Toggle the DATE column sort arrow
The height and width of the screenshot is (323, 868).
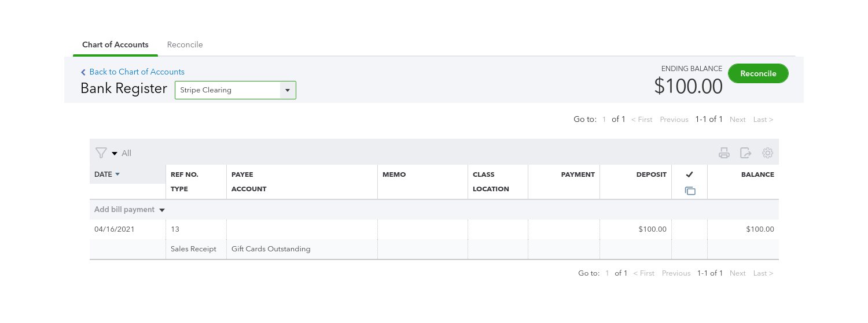[x=117, y=175]
